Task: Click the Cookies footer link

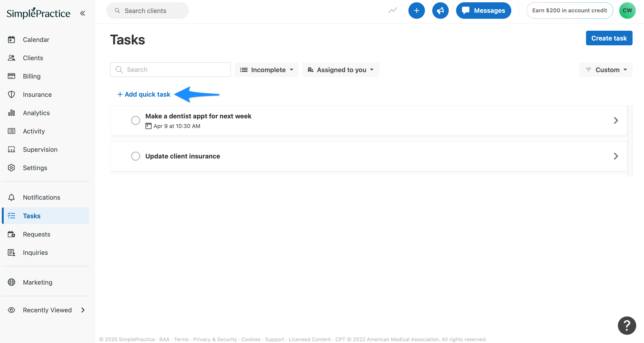Action: click(251, 339)
